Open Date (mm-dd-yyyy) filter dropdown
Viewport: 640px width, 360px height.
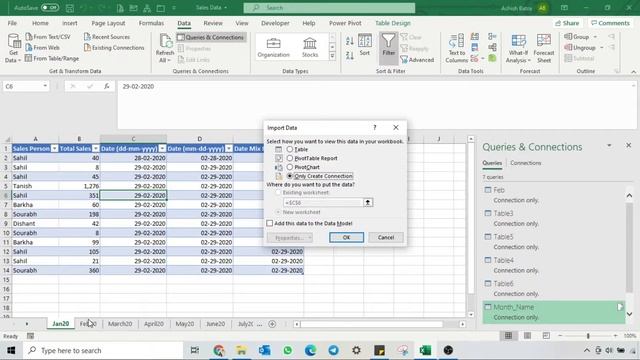click(229, 149)
